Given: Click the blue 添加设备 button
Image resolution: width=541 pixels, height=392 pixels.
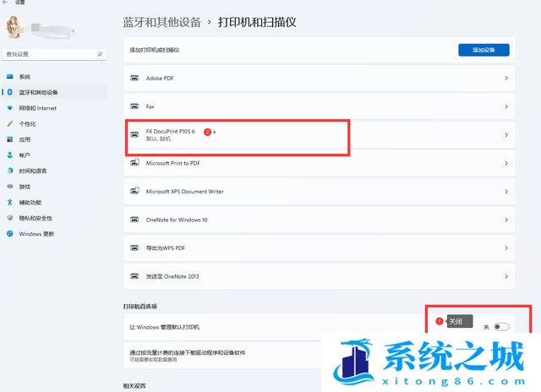Looking at the screenshot, I should [x=484, y=50].
